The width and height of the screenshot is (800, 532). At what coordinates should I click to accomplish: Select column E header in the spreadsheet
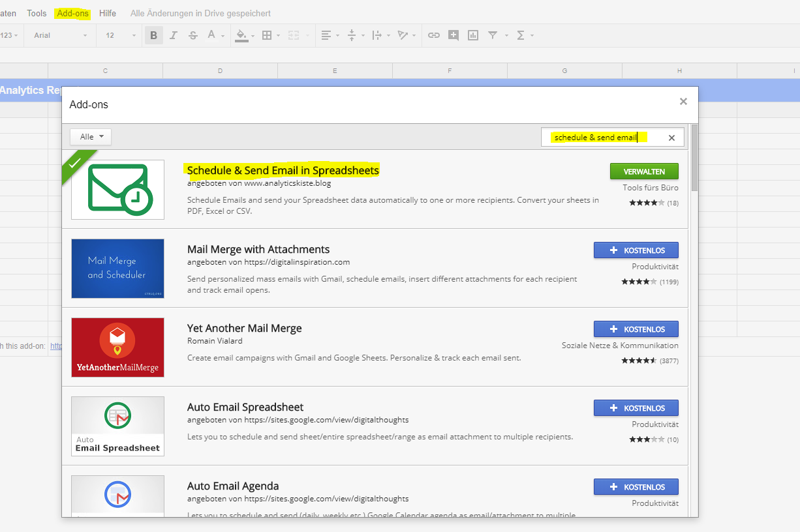[x=335, y=70]
